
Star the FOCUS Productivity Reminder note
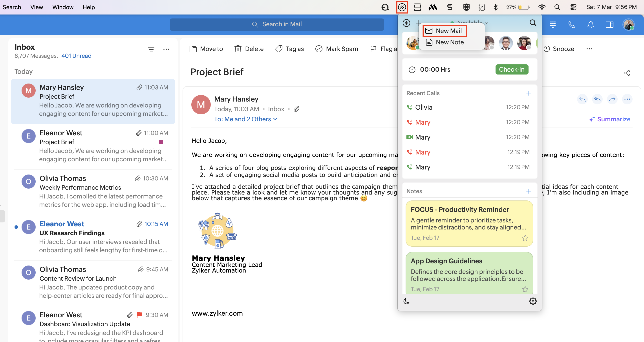525,238
